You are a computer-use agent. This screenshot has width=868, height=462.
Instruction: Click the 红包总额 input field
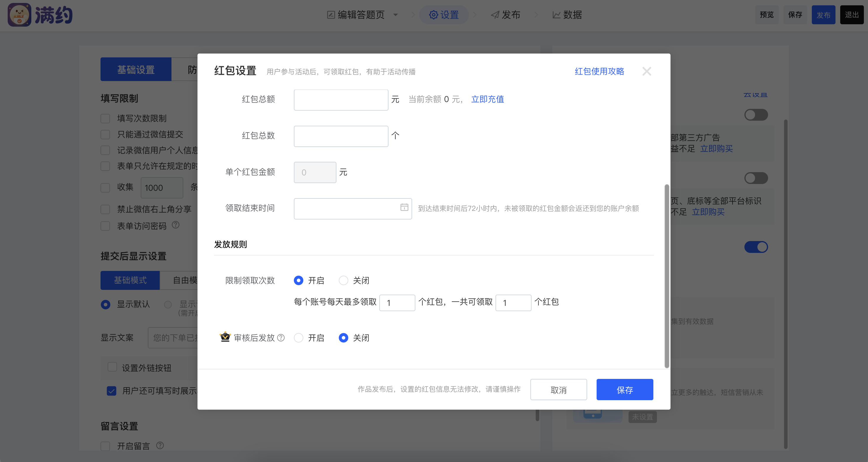click(341, 100)
